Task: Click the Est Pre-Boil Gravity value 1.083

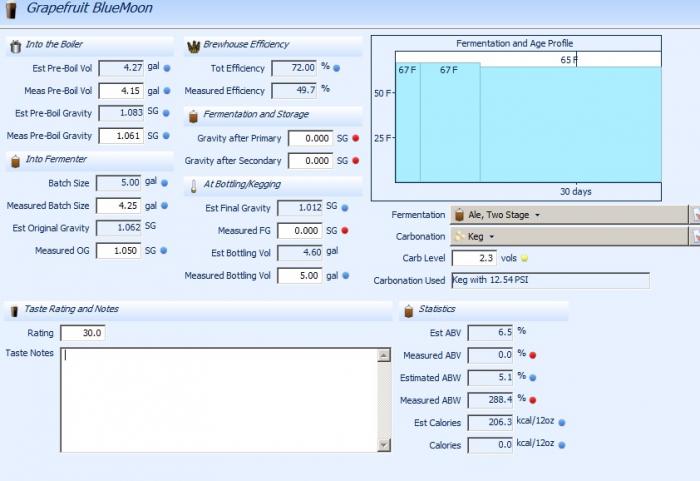Action: coord(121,113)
